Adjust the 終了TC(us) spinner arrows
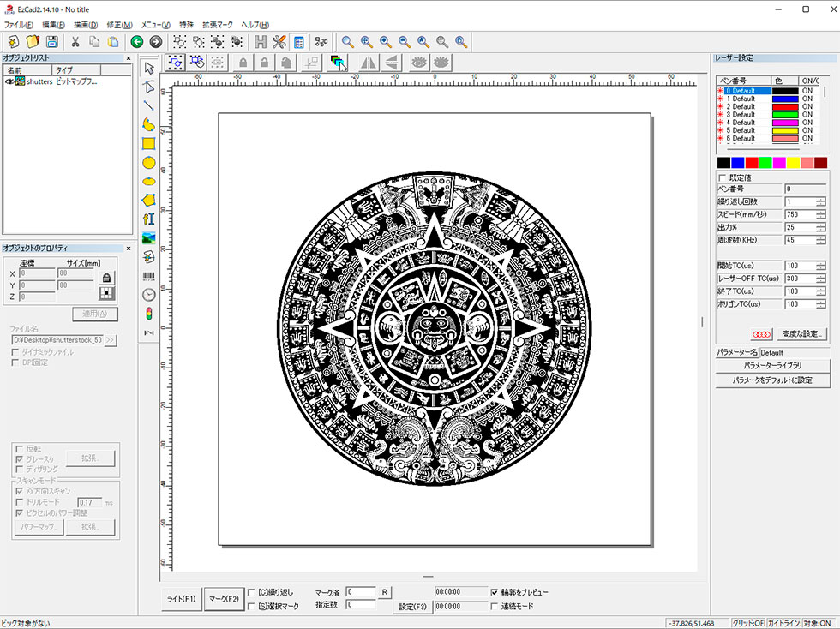The width and height of the screenshot is (840, 629). (x=821, y=291)
